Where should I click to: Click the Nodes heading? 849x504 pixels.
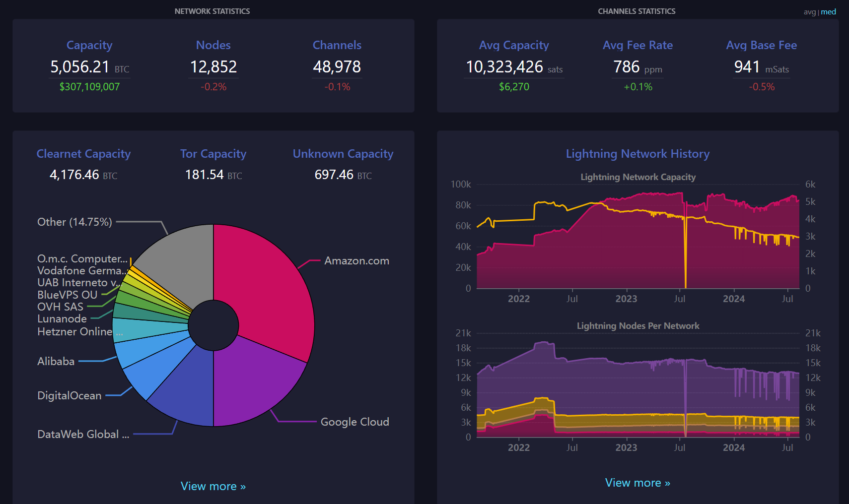[213, 45]
